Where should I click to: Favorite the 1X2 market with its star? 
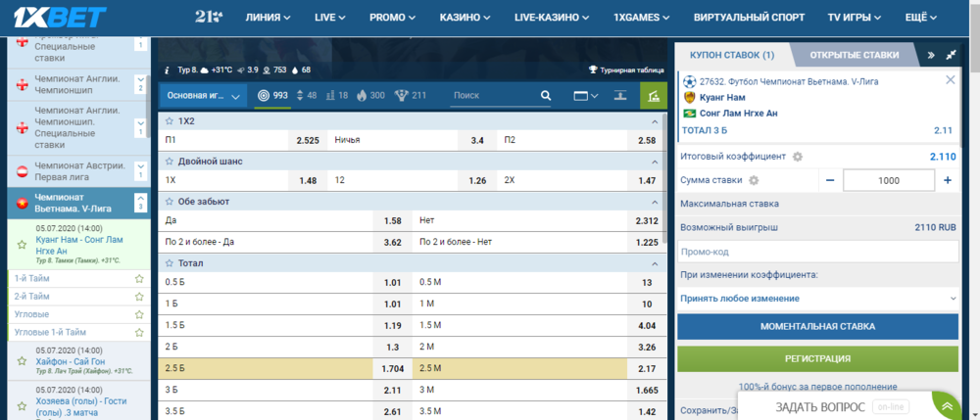click(x=169, y=120)
